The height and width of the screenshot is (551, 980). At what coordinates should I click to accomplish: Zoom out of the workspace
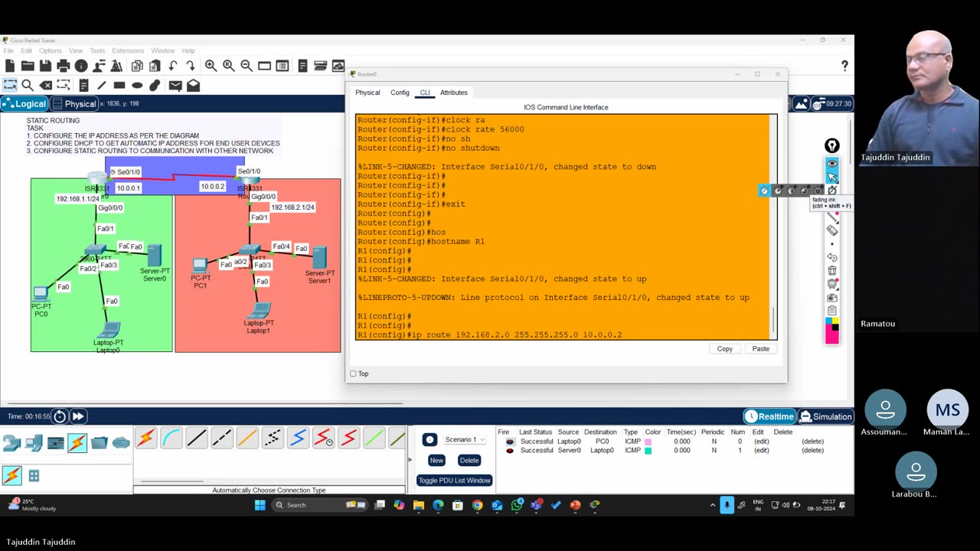click(x=247, y=66)
